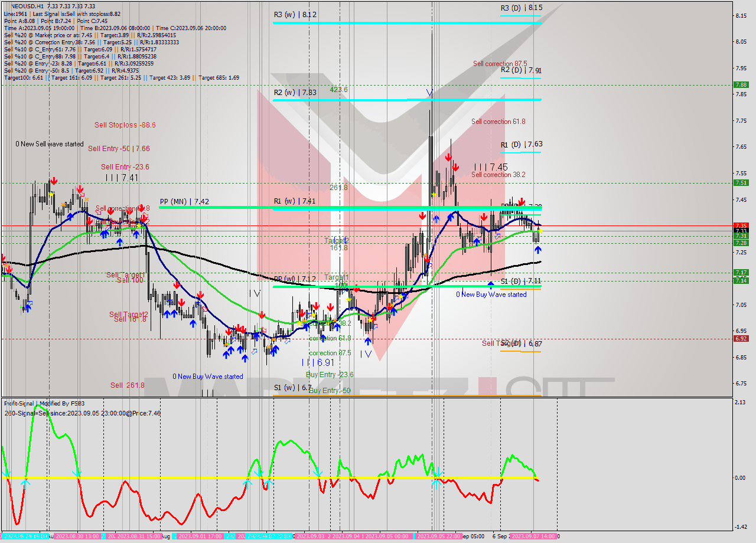Click 'Sell %10 @ C_Entry88: 7.98' line
Viewport: 756px width, 543px height.
(x=81, y=56)
